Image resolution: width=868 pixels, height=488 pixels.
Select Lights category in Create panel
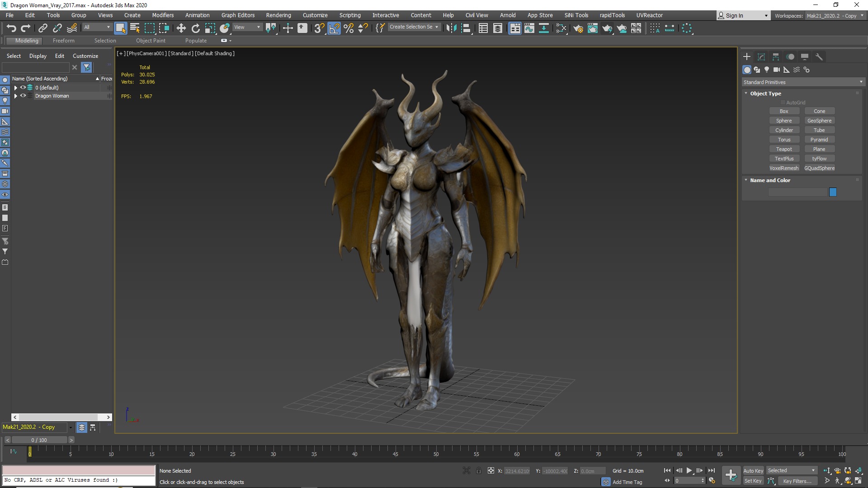click(x=767, y=70)
